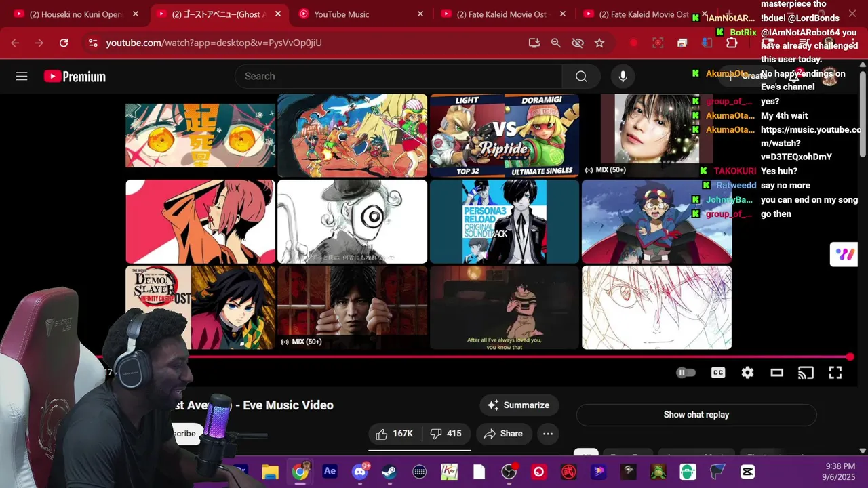The width and height of the screenshot is (868, 488).
Task: Install app icon in the address bar
Action: coord(534,43)
